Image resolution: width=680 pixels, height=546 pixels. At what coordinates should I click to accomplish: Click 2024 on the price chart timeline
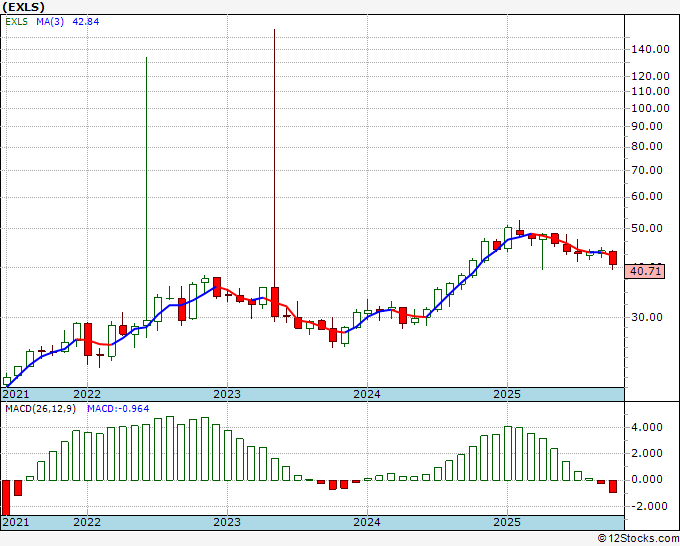[x=367, y=394]
